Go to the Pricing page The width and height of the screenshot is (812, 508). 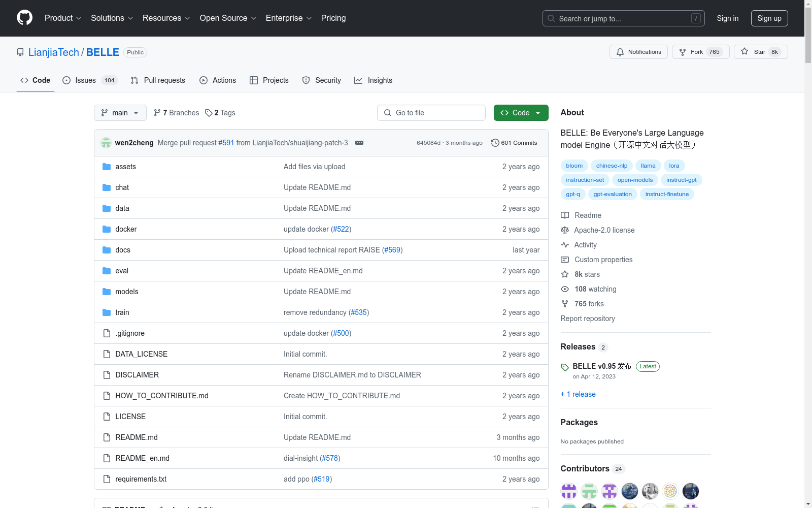(x=333, y=18)
